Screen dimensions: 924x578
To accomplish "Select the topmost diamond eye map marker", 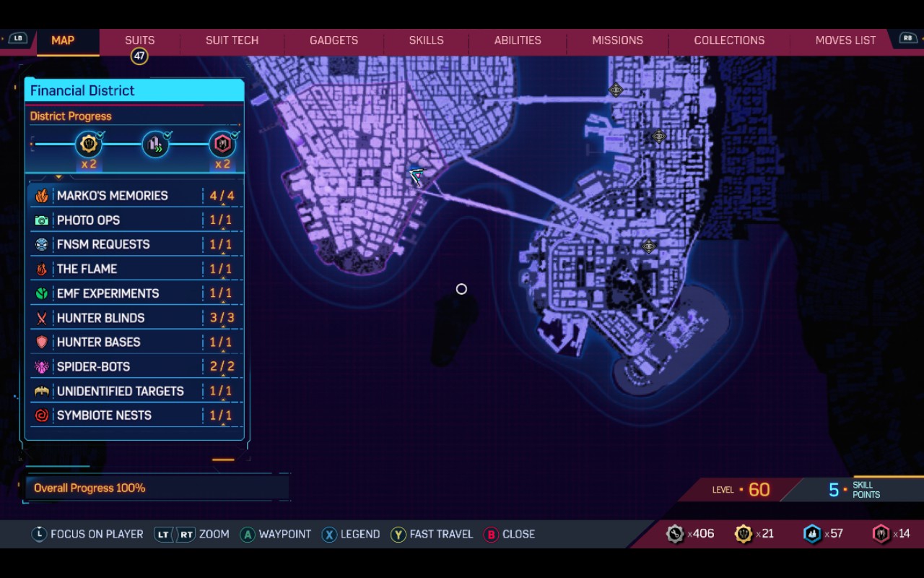I will (x=616, y=90).
